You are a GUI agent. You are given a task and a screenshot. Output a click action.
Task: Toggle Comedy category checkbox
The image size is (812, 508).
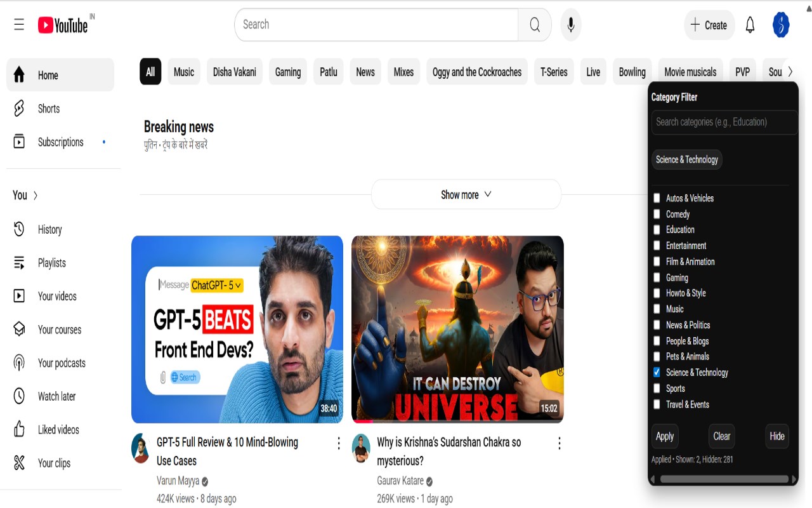pos(657,214)
